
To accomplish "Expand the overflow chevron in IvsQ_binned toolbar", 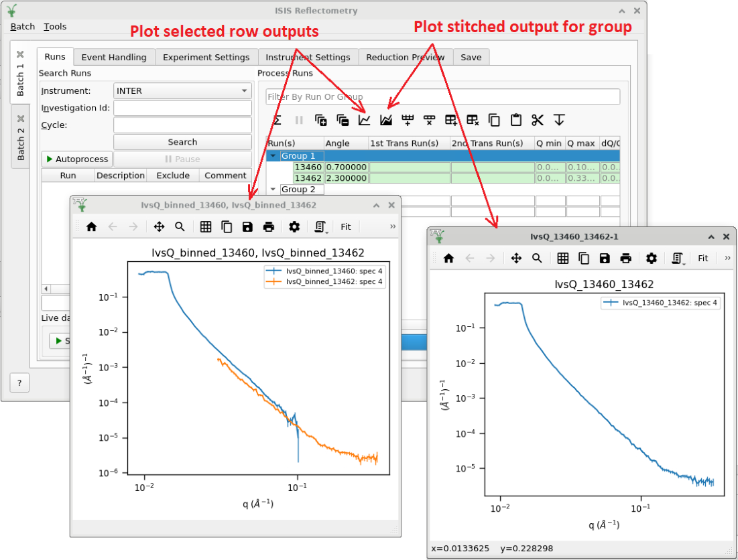I will [x=393, y=227].
